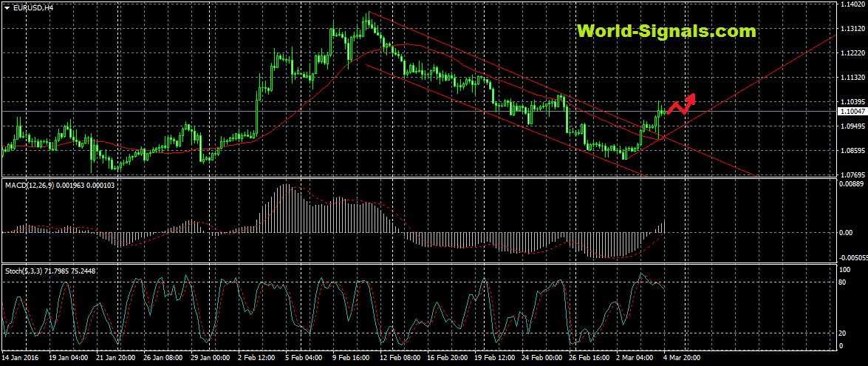Click the 1.09495 price scale label
Screen dimensions: 868x366
point(852,126)
